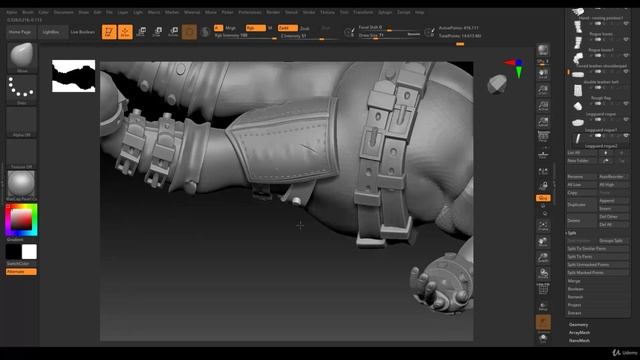Screen dimensions: 640x360
Task: Toggle the Mrgb channel button
Action: pyautogui.click(x=231, y=28)
